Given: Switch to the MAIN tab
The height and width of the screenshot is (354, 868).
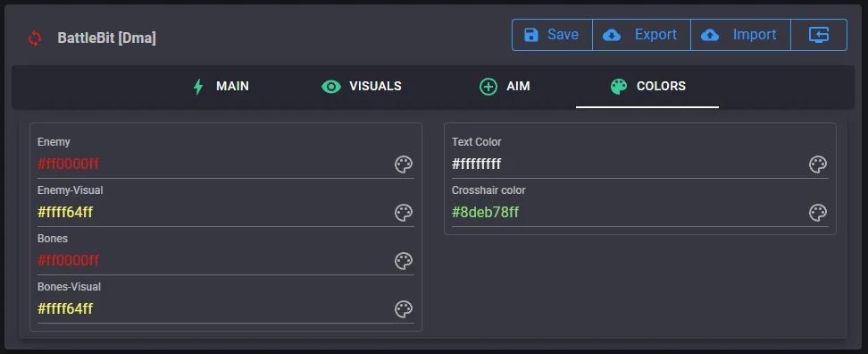Looking at the screenshot, I should (x=221, y=87).
